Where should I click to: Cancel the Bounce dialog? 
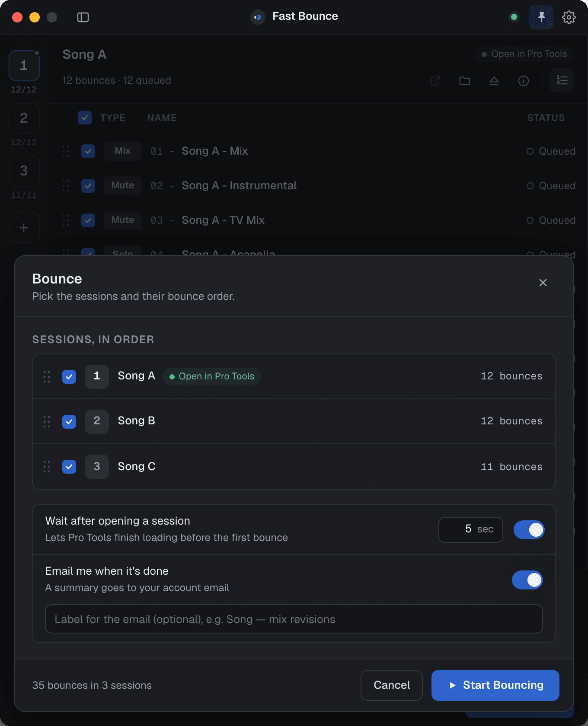[392, 685]
